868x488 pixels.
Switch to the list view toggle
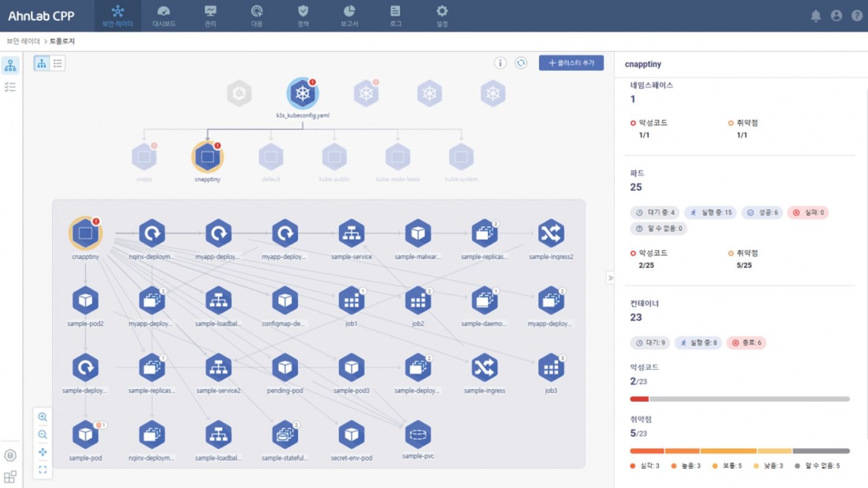click(57, 63)
